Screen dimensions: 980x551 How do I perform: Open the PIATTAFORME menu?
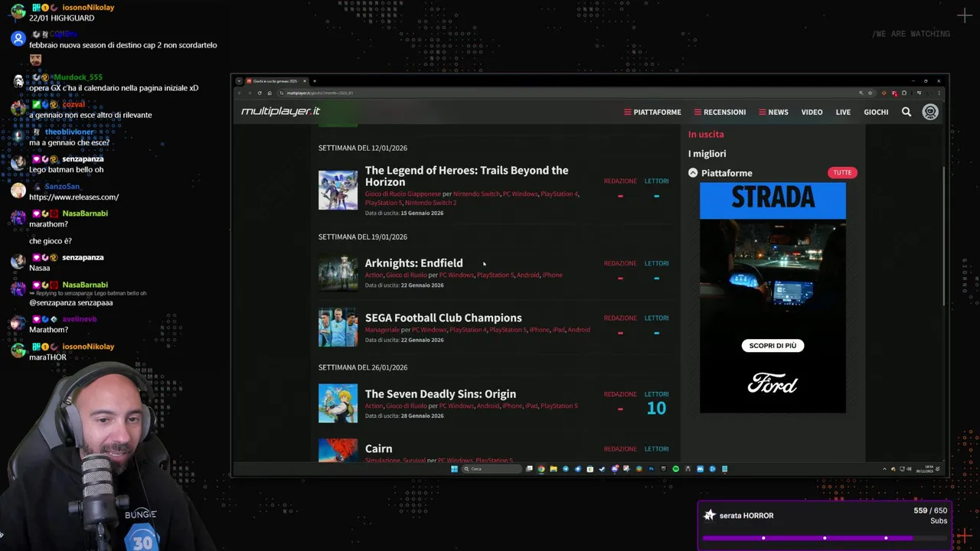click(652, 112)
